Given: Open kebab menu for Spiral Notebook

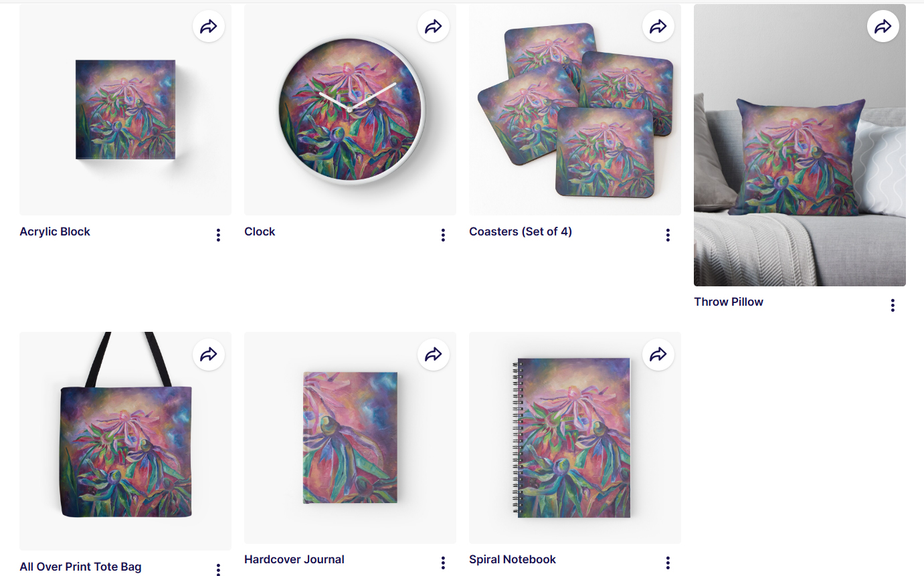Looking at the screenshot, I should (668, 563).
